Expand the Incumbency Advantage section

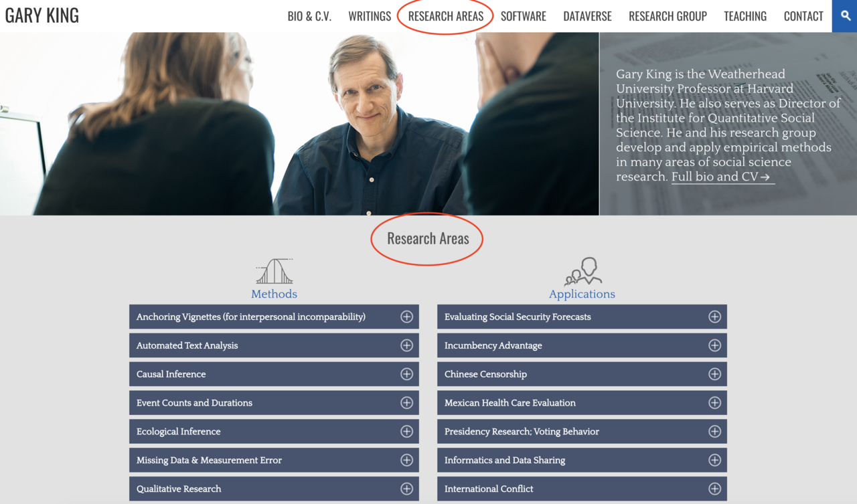tap(581, 345)
